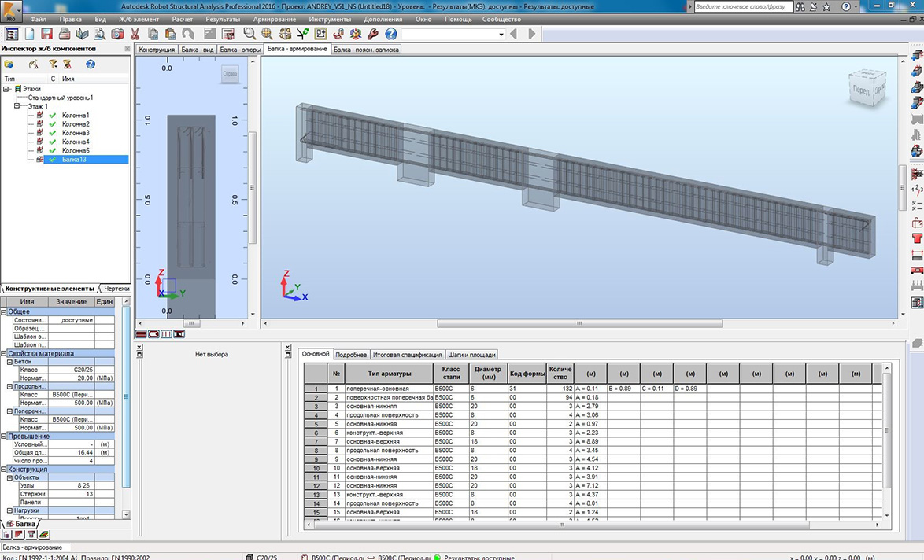The image size is (924, 560).
Task: Toggle the green check mark next to Колонна6
Action: pos(53,151)
